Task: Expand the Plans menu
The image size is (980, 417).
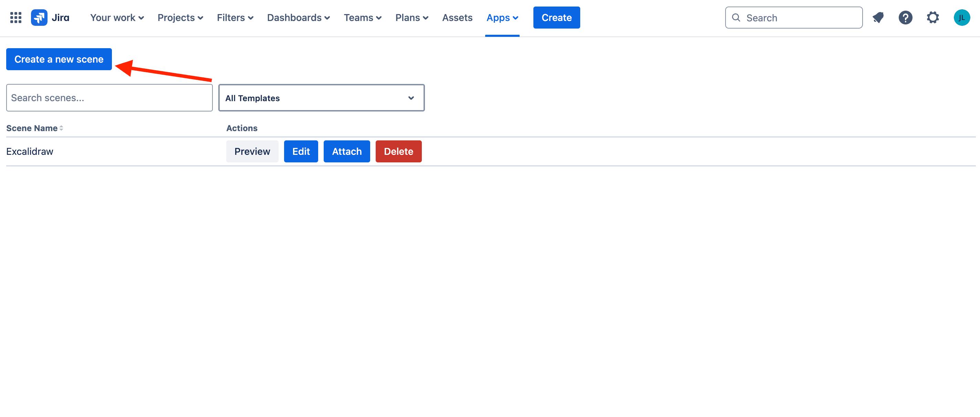Action: click(x=411, y=18)
